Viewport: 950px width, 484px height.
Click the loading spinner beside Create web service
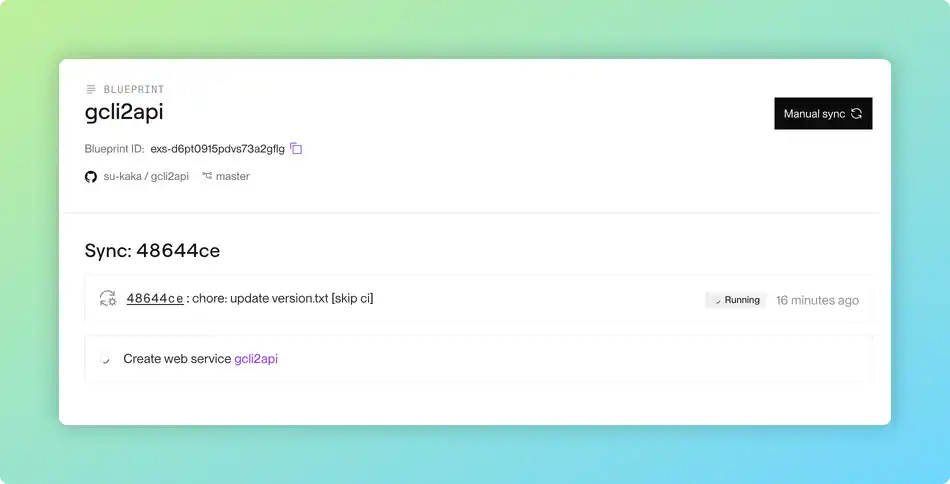(x=105, y=359)
